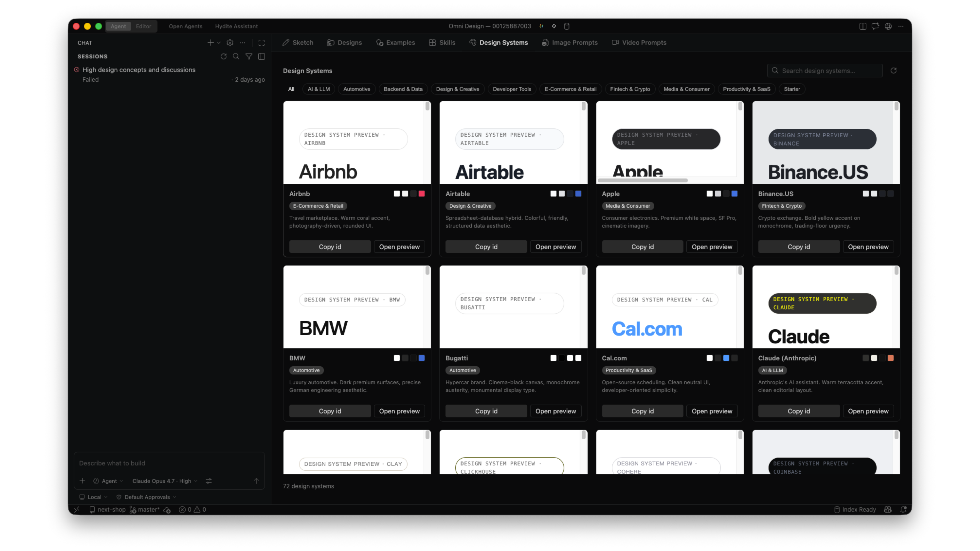Screen dimensions: 980x551
Task: Click Index Ready in the status bar
Action: [x=855, y=510]
